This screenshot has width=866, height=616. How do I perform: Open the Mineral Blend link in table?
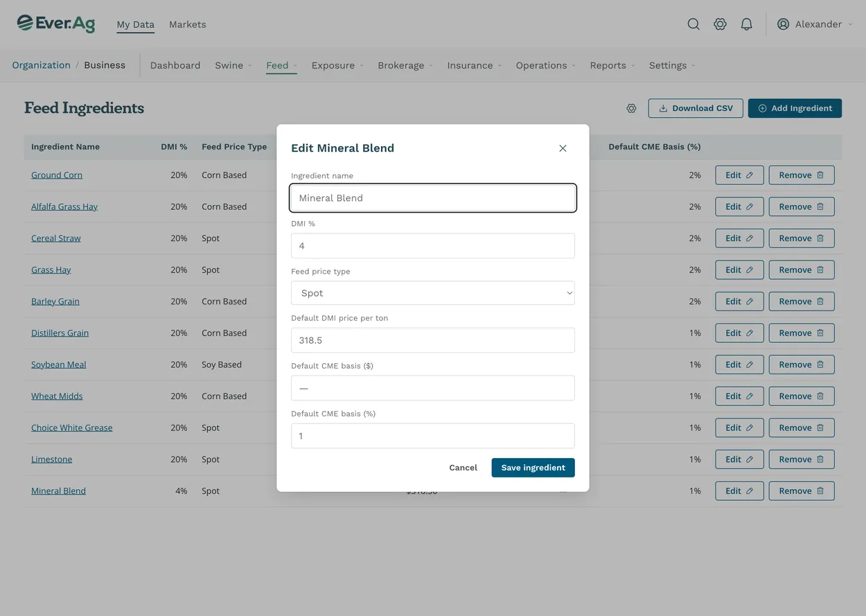pyautogui.click(x=59, y=491)
